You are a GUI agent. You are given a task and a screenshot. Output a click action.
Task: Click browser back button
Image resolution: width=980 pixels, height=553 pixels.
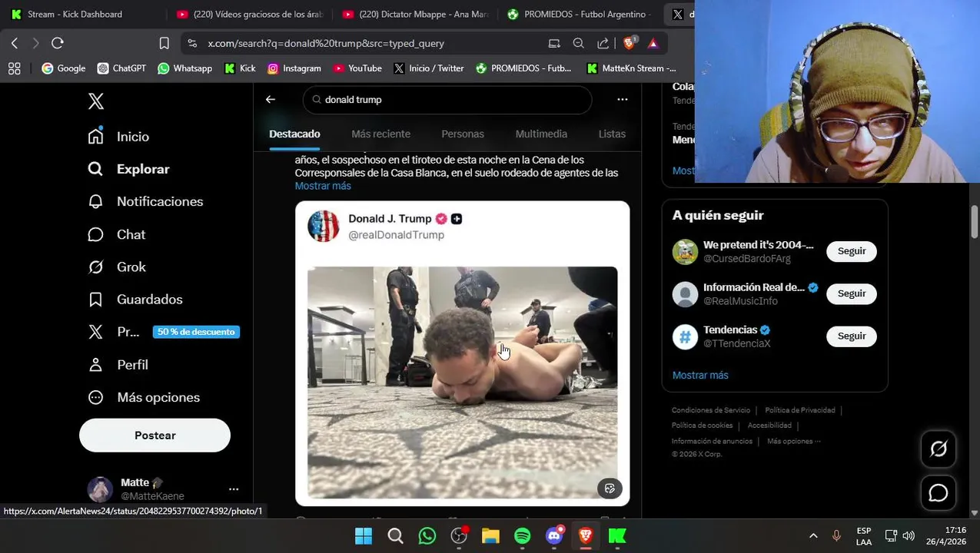pyautogui.click(x=15, y=43)
